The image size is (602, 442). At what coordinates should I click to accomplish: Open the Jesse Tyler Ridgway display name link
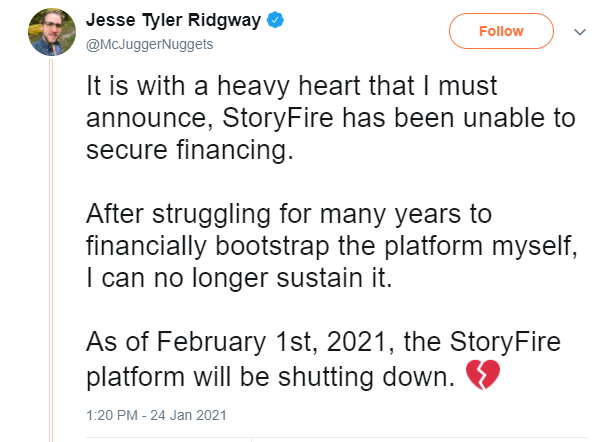(172, 21)
